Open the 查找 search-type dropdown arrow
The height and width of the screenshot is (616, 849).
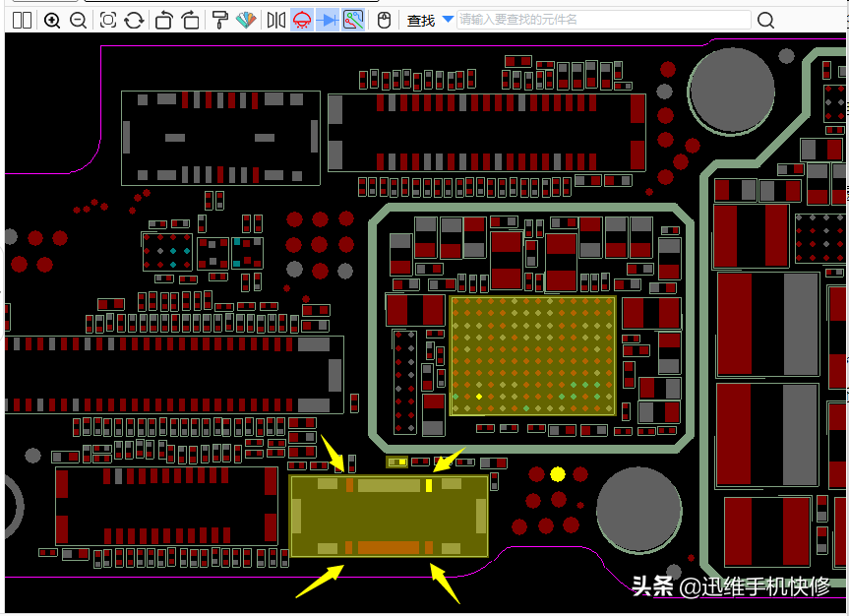pyautogui.click(x=448, y=20)
